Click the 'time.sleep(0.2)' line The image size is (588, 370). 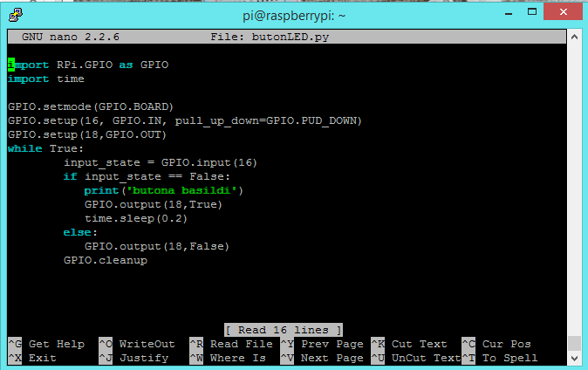(x=136, y=218)
